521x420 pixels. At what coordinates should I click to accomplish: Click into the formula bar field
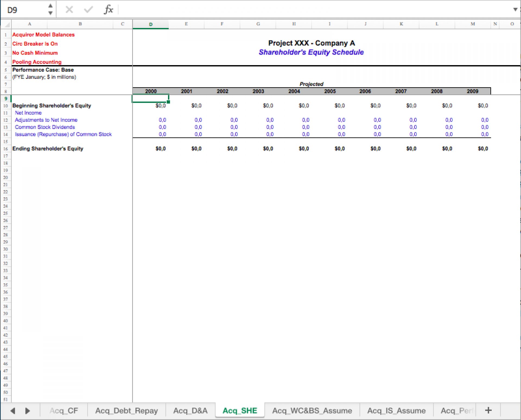tap(315, 10)
